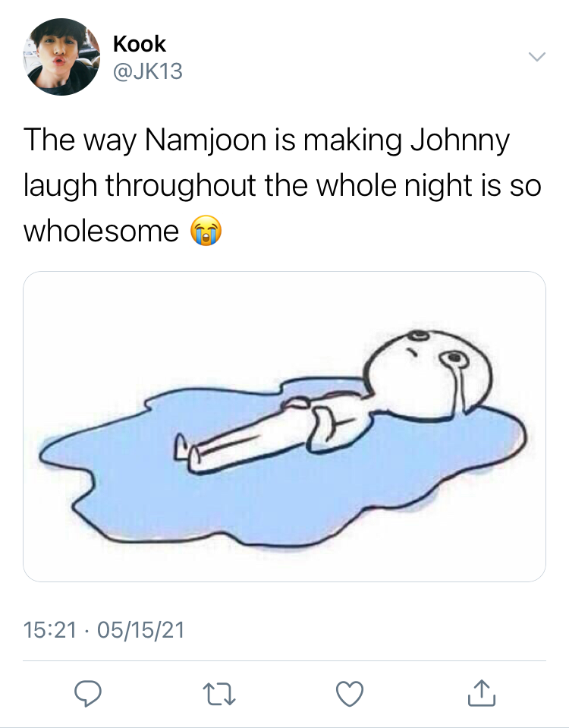Viewport: 569px width, 728px height.
Task: Open the attached crying figure image
Action: (284, 426)
